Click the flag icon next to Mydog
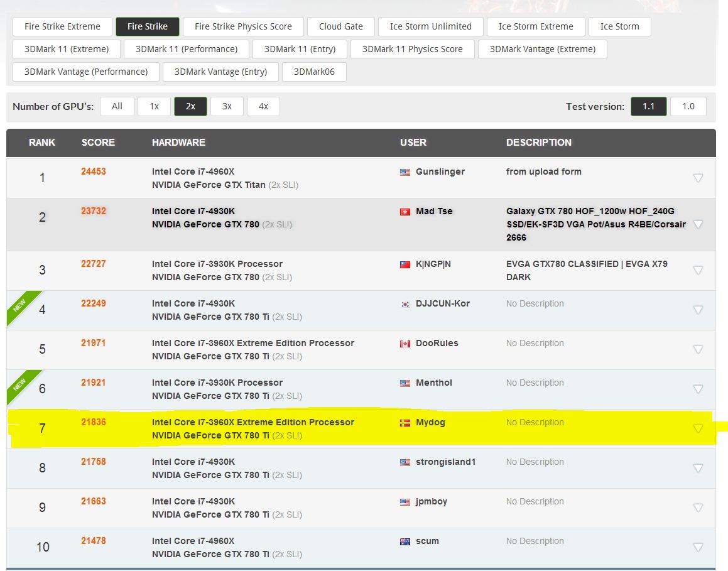Viewport: 728px width, 571px height. (x=405, y=423)
